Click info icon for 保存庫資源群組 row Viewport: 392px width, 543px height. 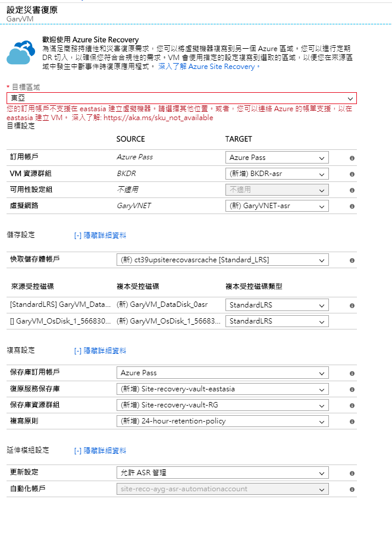[352, 406]
